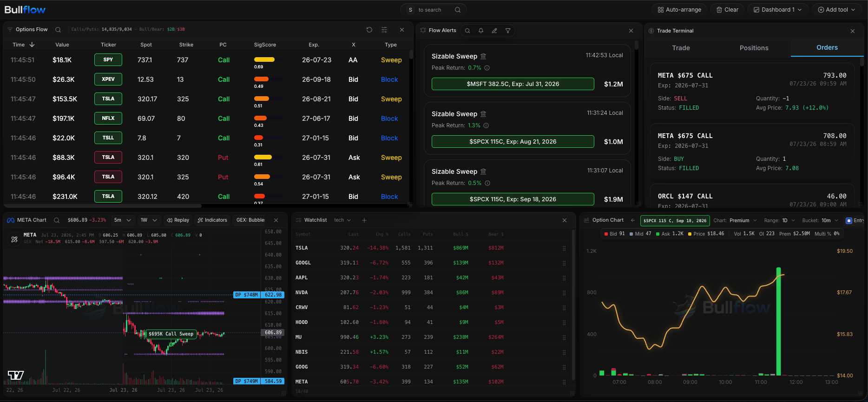
Task: Click the Auto-arrange button
Action: (679, 10)
